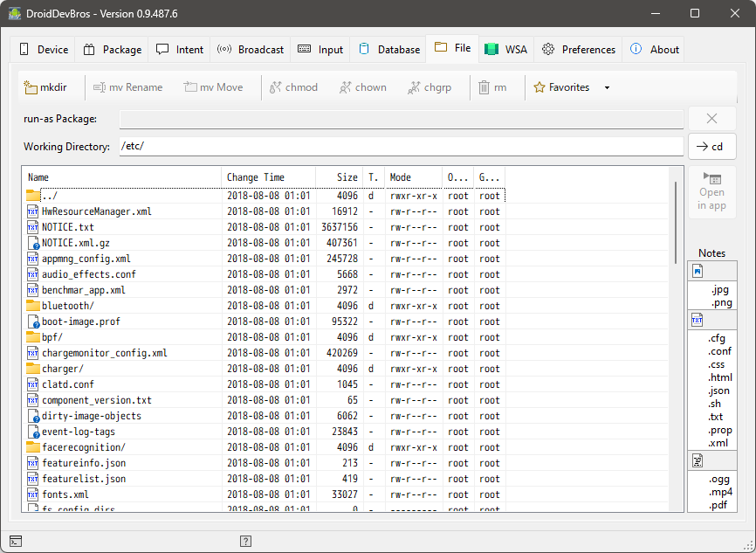
Task: Sort the list by Change Time column
Action: pos(267,177)
